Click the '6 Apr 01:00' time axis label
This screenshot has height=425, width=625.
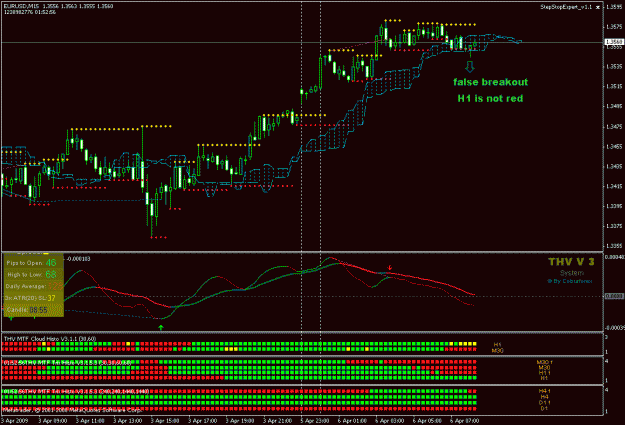(x=352, y=421)
